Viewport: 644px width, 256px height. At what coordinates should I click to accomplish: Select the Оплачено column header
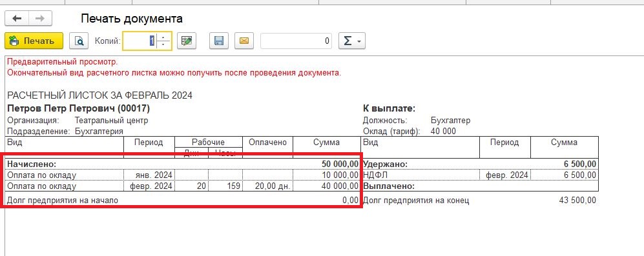coord(267,143)
